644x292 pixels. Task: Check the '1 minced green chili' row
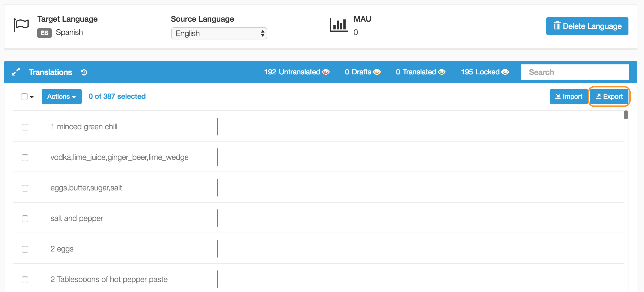tap(25, 127)
